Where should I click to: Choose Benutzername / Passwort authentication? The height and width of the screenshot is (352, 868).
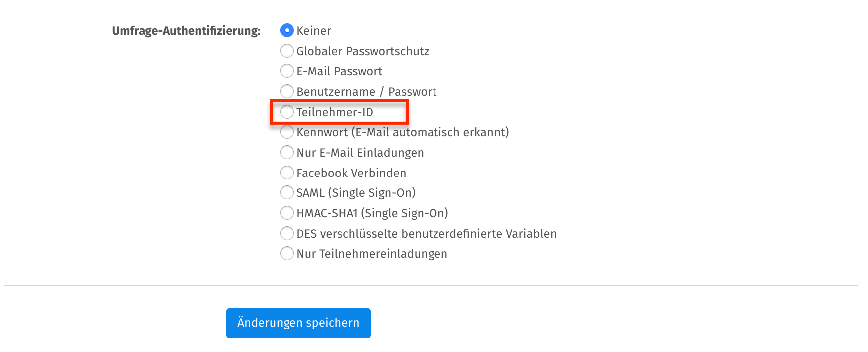coord(287,91)
